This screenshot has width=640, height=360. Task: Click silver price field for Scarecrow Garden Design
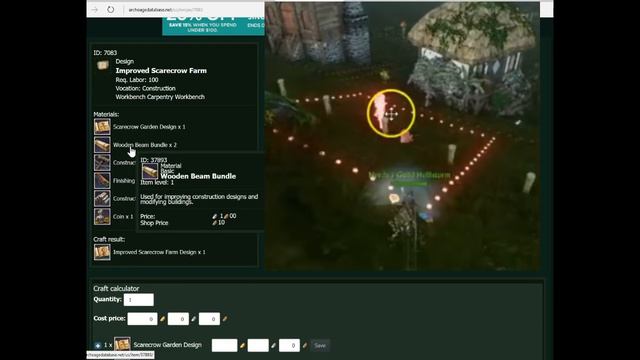[x=258, y=345]
